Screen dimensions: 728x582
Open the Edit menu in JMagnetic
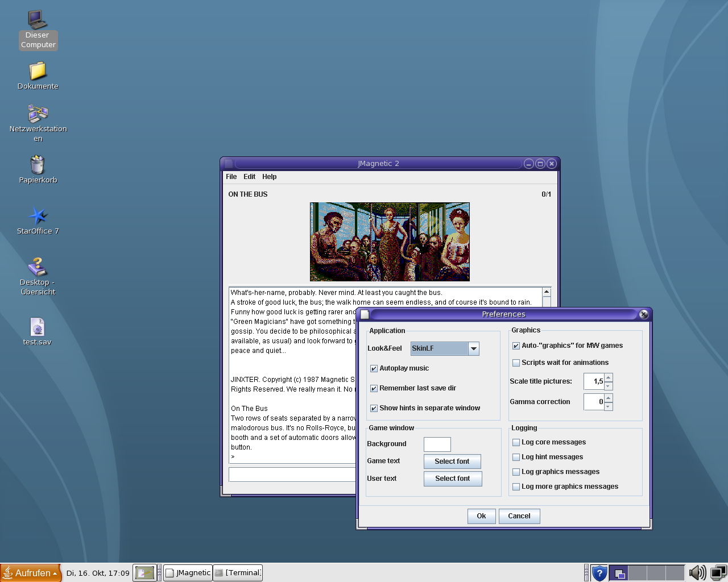pos(249,177)
